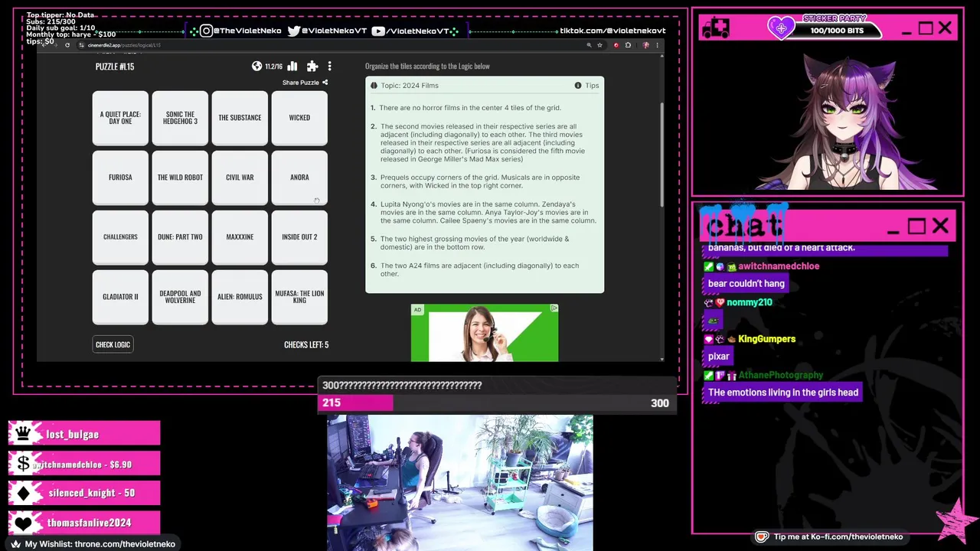This screenshot has width=980, height=551.
Task: Click the silenced_knight - 50 banner
Action: (84, 493)
